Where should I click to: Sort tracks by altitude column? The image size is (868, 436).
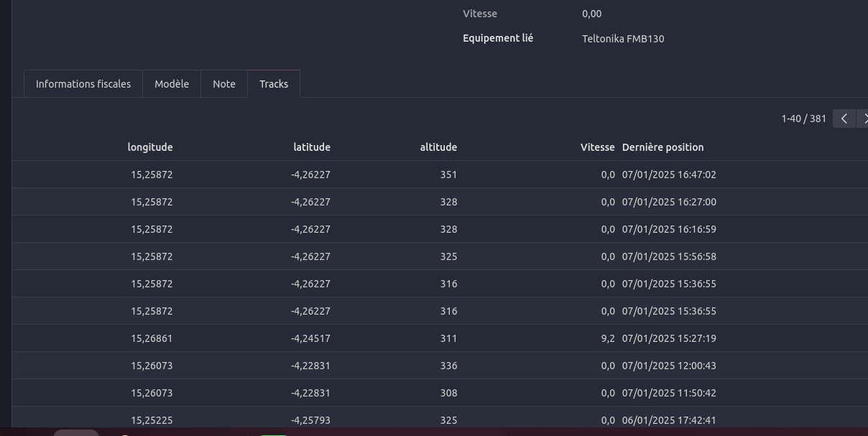pyautogui.click(x=438, y=147)
